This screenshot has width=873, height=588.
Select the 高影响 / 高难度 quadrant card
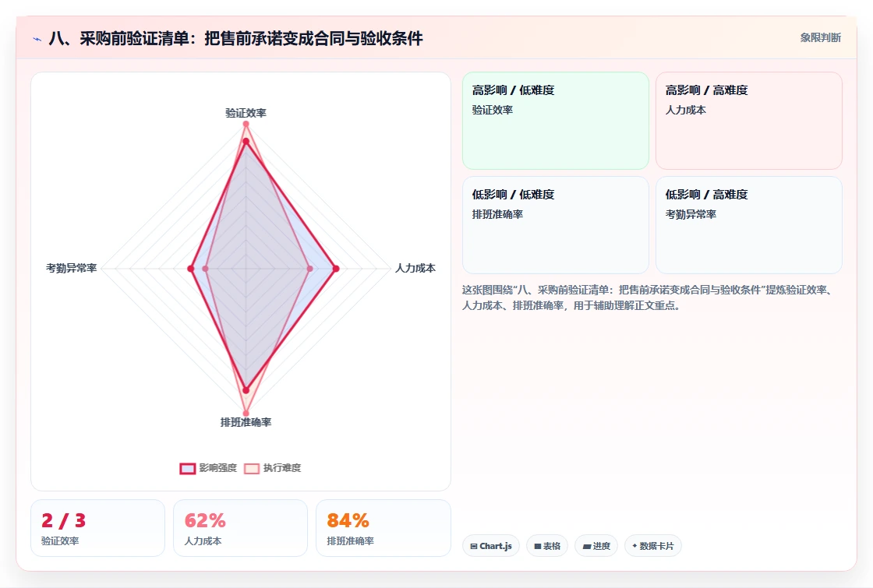[x=749, y=121]
